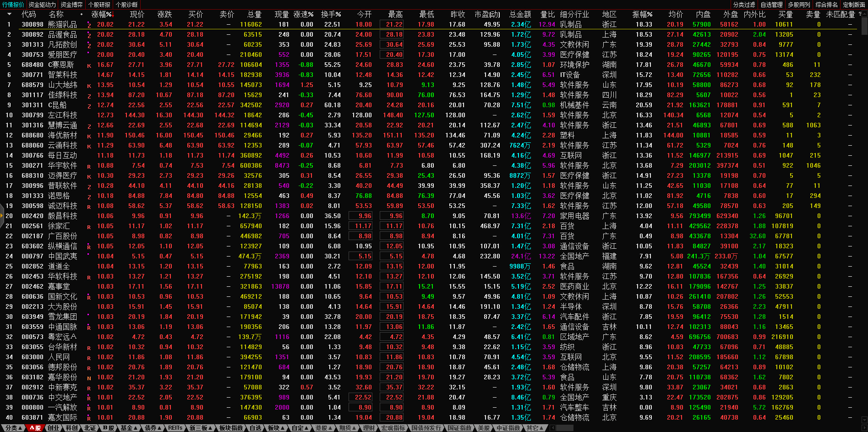Expand the 基金 category dropdown tab
Image resolution: width=868 pixels, height=432 pixels.
(129, 428)
